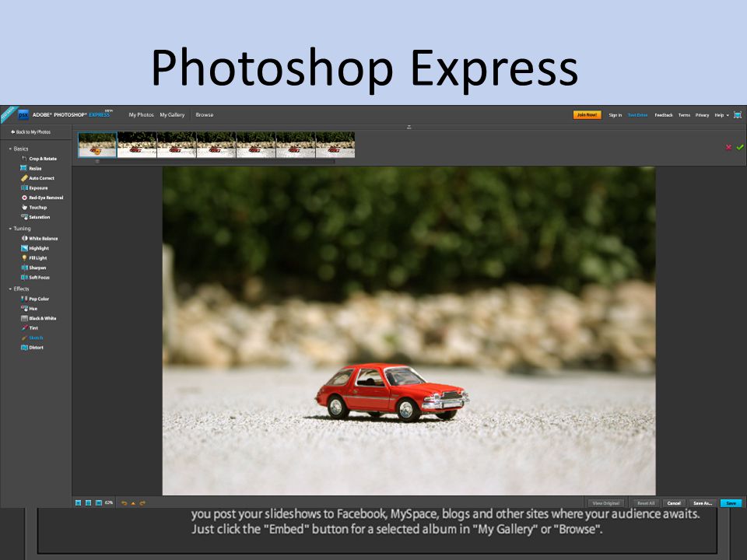The height and width of the screenshot is (560, 747).
Task: Apply Auto Correct to the photo
Action: (x=37, y=178)
